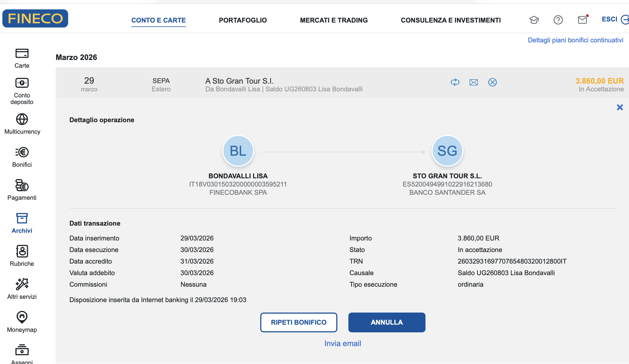Click the Data esecuzione value 30/03/2026
629x364 pixels.
point(197,250)
